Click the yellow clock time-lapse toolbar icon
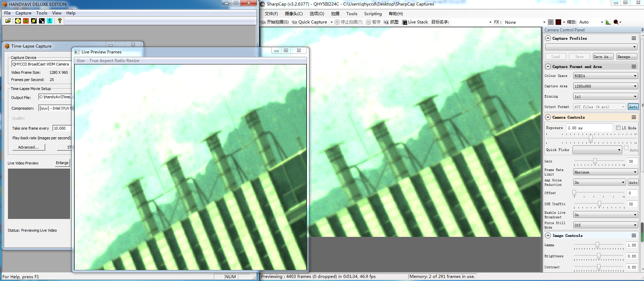644x281 pixels. tap(18, 21)
